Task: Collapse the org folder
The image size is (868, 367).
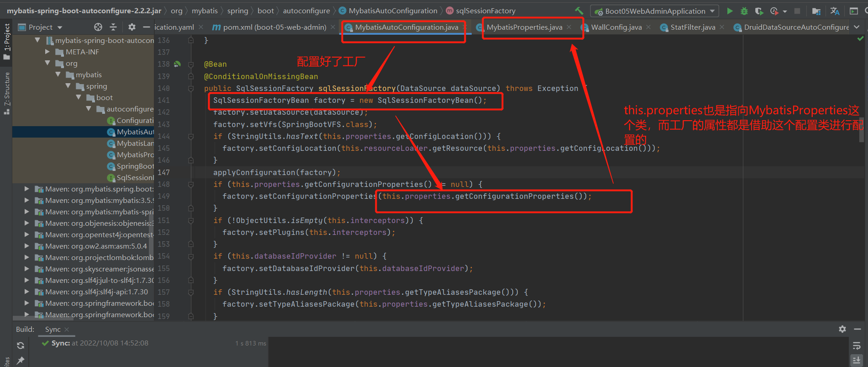Action: point(47,63)
